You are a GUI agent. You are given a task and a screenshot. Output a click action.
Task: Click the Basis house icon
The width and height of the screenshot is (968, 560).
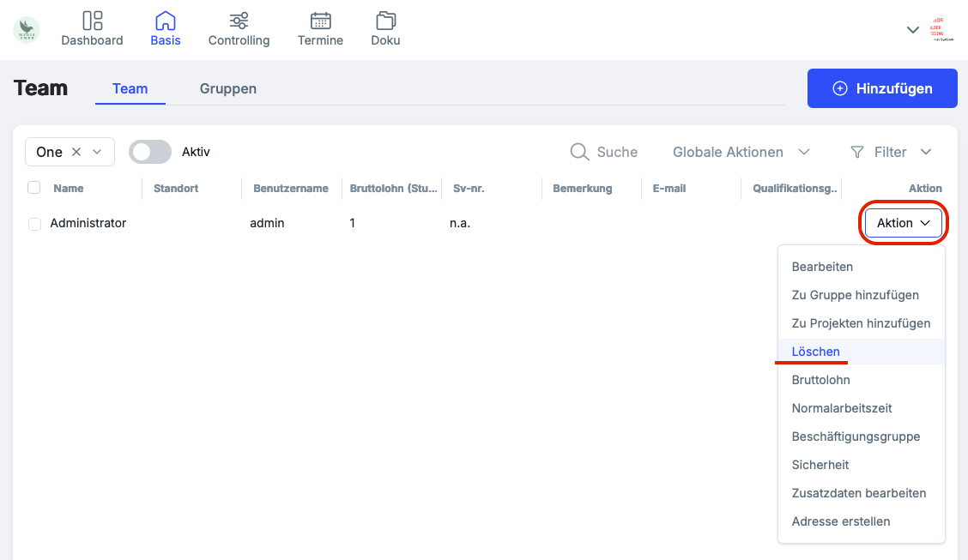coord(165,21)
